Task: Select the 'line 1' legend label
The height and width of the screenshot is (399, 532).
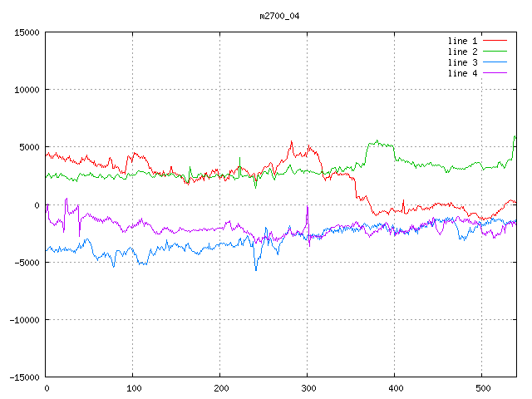Action: [462, 41]
